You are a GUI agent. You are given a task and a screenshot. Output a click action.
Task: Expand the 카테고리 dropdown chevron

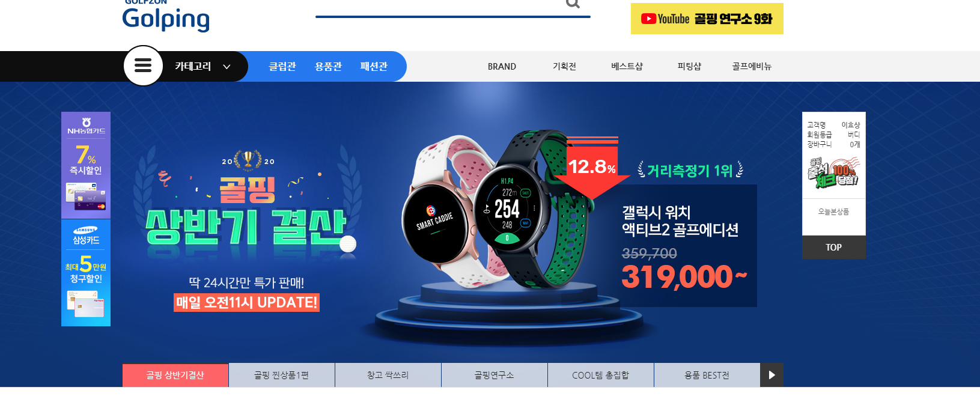click(x=227, y=67)
